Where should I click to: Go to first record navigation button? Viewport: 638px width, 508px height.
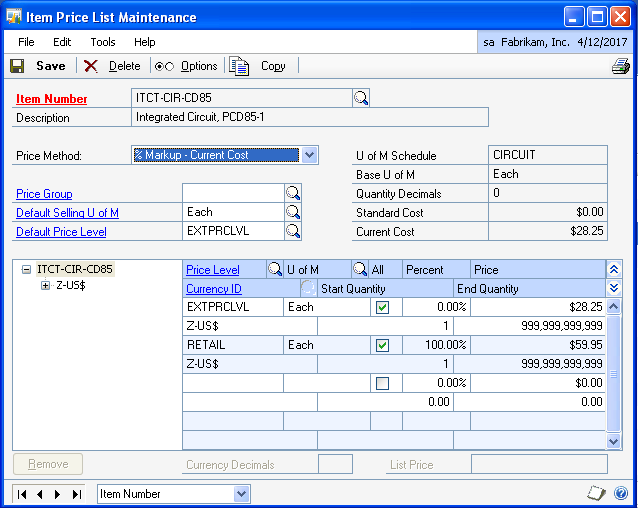[x=22, y=494]
